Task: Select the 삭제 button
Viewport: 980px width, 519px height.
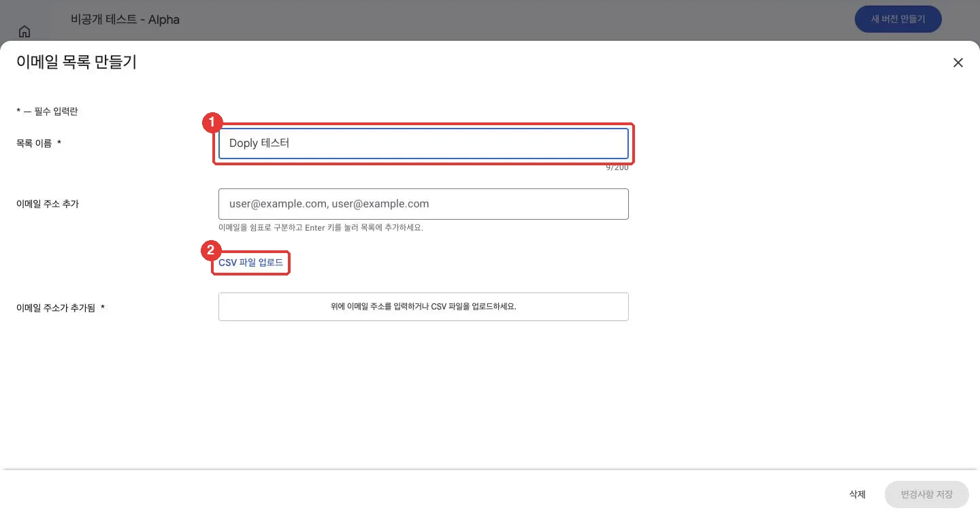Action: (x=857, y=495)
